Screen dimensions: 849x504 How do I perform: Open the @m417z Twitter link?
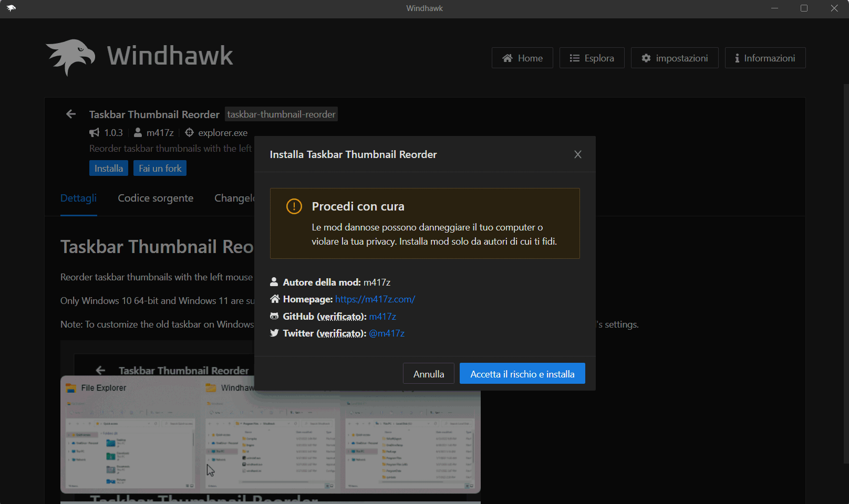(387, 333)
